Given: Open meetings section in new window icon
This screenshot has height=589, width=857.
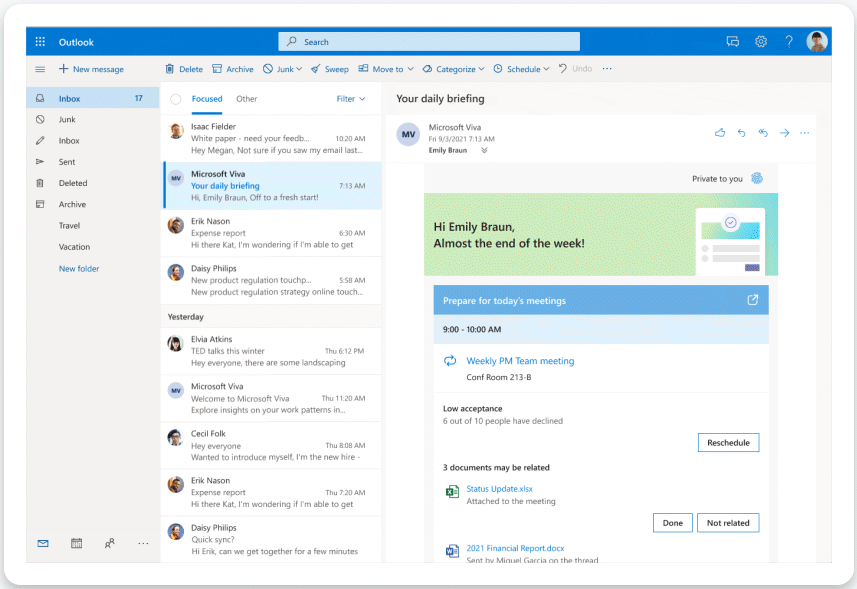Looking at the screenshot, I should 753,300.
